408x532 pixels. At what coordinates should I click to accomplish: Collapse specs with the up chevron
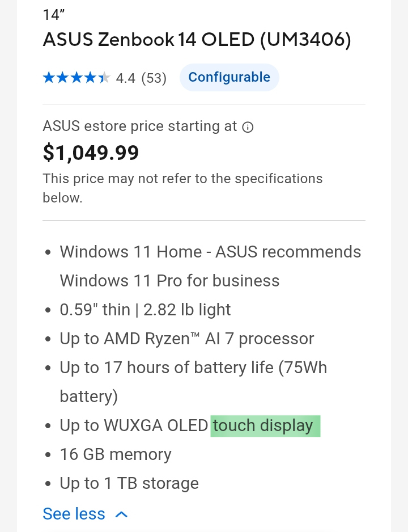(x=121, y=514)
